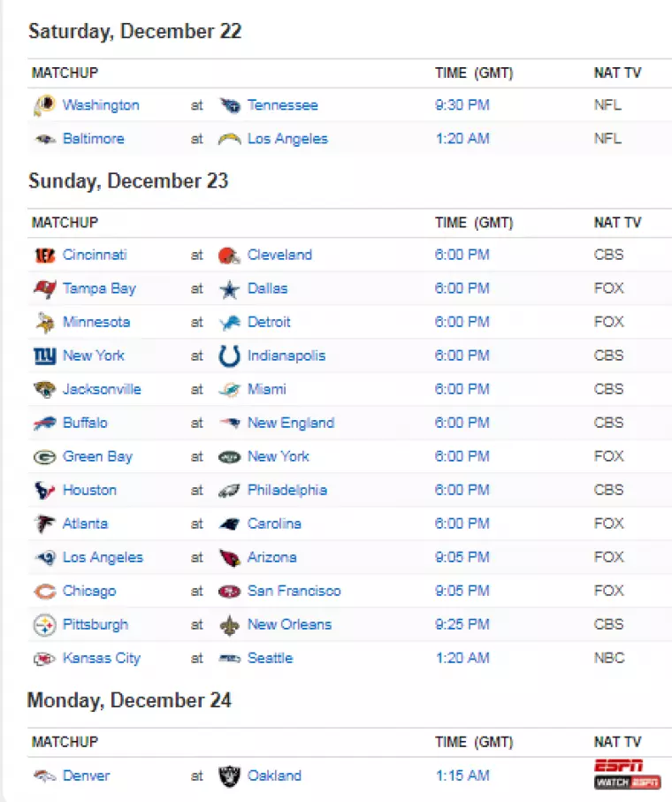Click the 9:30 PM Washington game time
This screenshot has width=672, height=802.
pos(462,105)
